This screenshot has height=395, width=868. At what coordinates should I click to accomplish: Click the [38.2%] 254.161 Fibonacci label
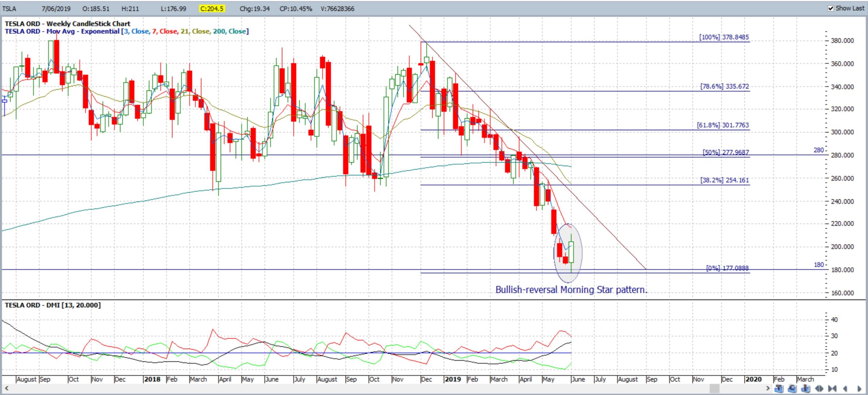click(725, 180)
